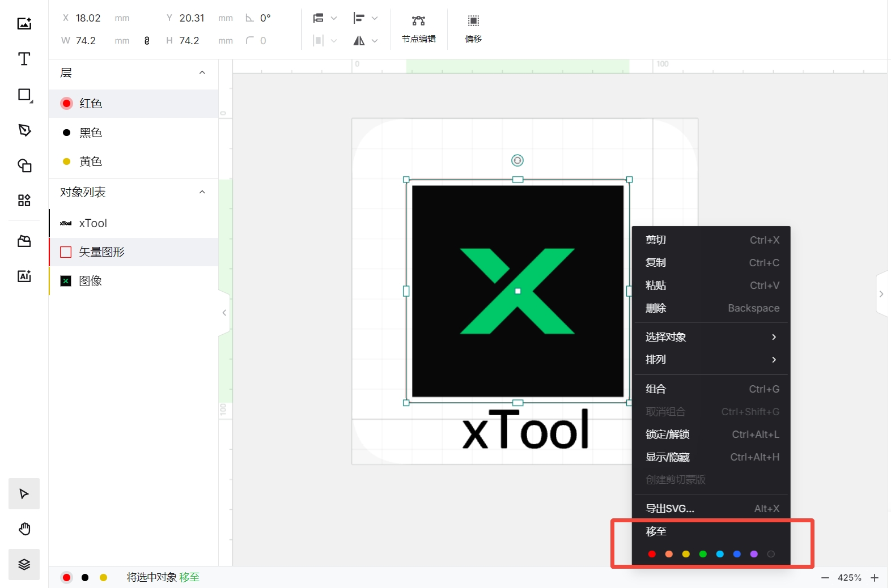The height and width of the screenshot is (588, 891).
Task: Choose 复制 from the context menu
Action: point(711,263)
